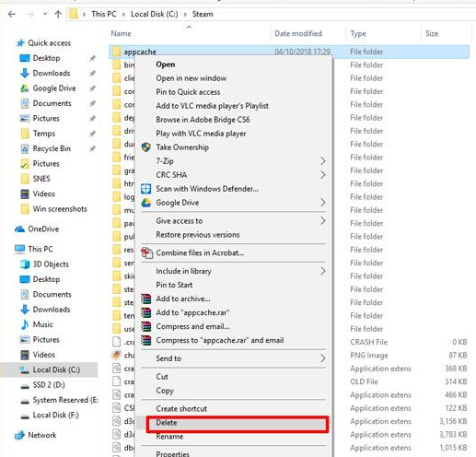Click the WinRAR Add to archive icon

pyautogui.click(x=146, y=299)
